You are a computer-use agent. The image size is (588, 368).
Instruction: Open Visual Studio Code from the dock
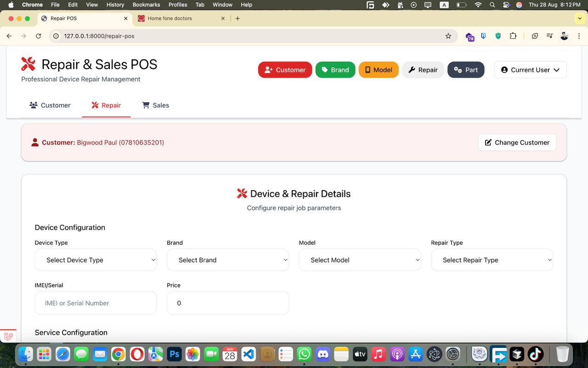[x=249, y=354]
